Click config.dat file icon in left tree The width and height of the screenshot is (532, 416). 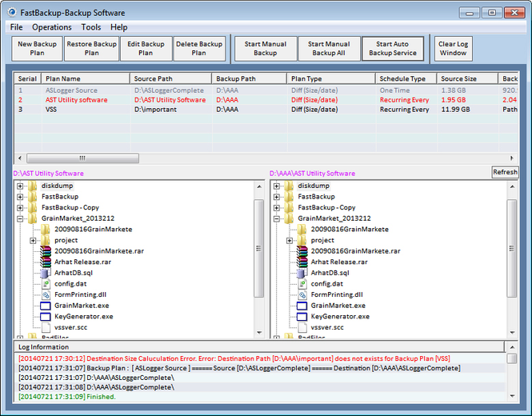[x=46, y=284]
